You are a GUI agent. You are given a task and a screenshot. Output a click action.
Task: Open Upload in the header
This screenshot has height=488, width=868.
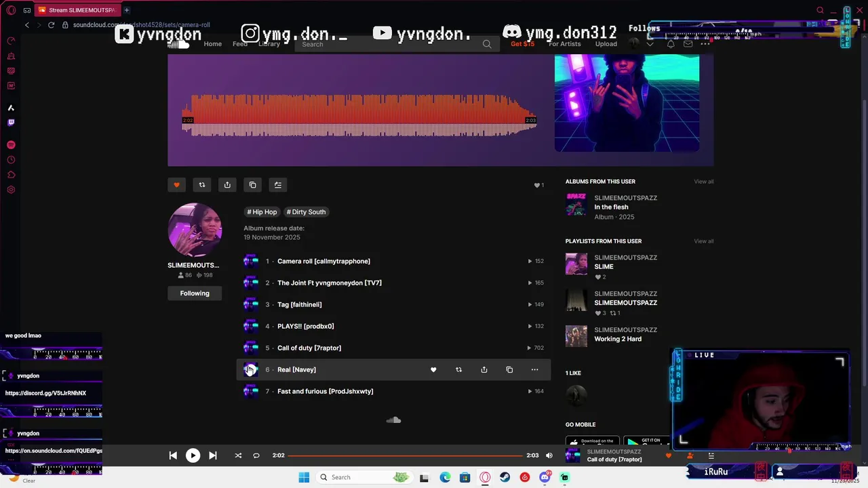606,44
